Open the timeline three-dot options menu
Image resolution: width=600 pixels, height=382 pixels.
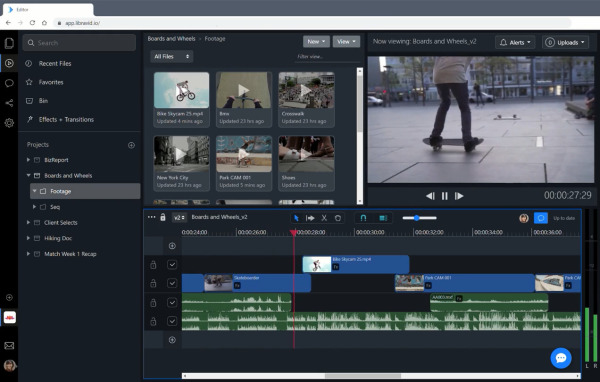point(152,217)
